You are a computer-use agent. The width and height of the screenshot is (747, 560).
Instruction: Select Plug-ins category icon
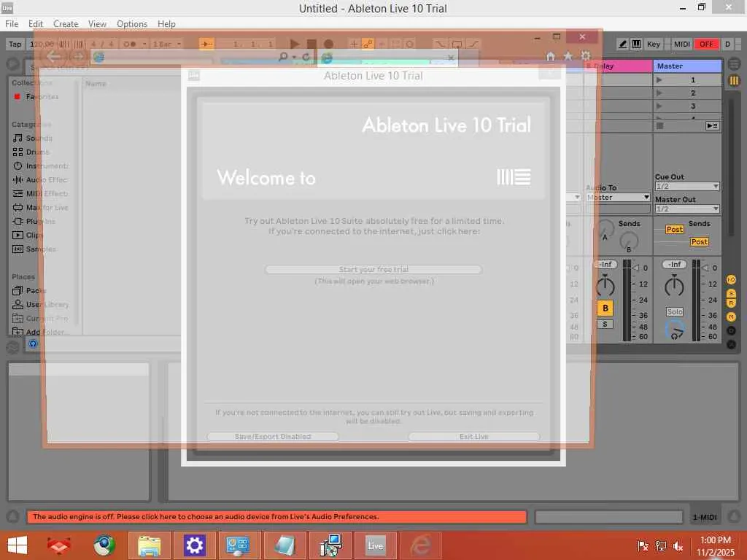[18, 221]
